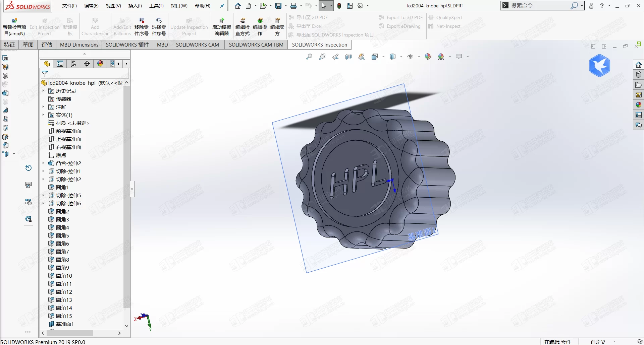The image size is (644, 345).
Task: Select 基准面1 in the feature tree
Action: [x=61, y=324]
